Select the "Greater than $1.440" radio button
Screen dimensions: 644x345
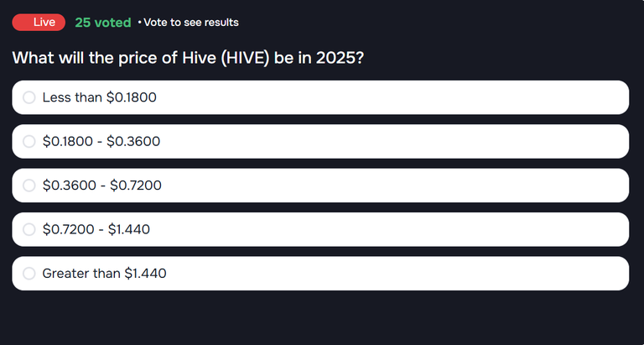pos(29,273)
